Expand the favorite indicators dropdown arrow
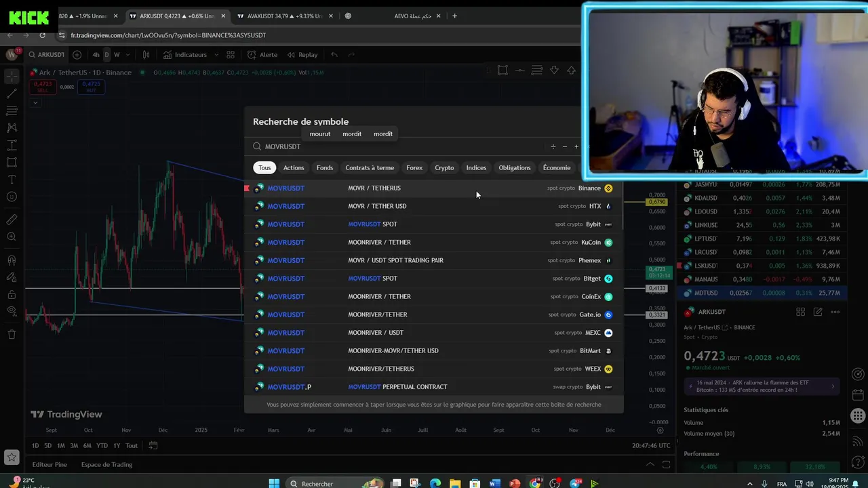868x488 pixels. click(216, 55)
